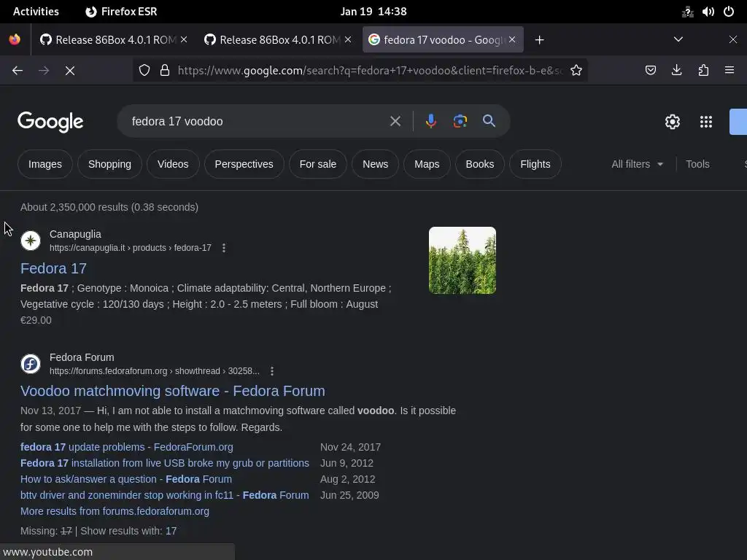747x560 pixels.
Task: Open Fedora 17 live USB grub sublink
Action: point(165,463)
